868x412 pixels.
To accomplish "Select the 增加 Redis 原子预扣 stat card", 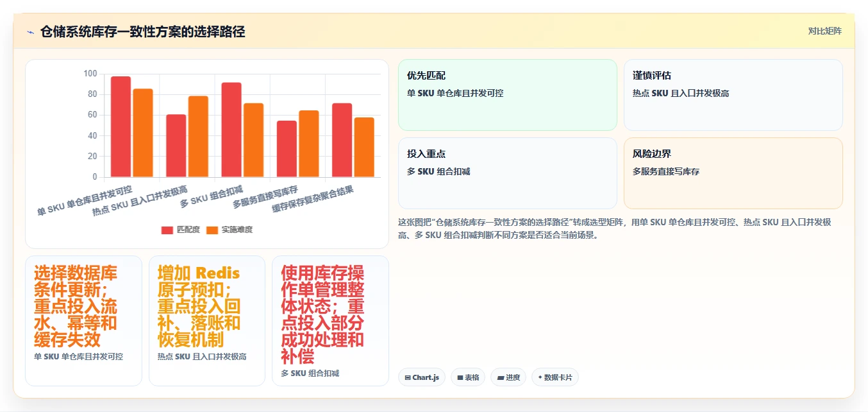I will [207, 321].
